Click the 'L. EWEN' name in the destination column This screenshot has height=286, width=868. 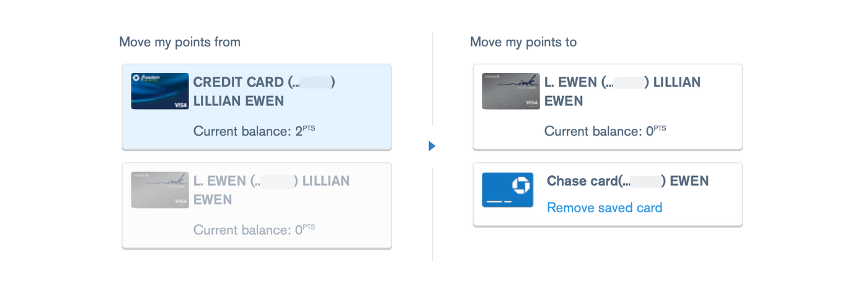coord(571,82)
